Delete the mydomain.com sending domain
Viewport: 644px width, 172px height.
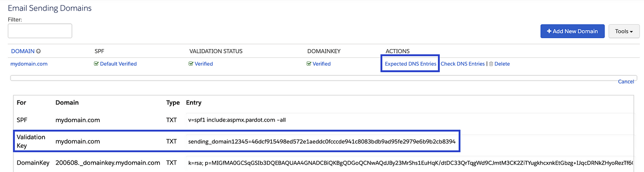click(502, 64)
